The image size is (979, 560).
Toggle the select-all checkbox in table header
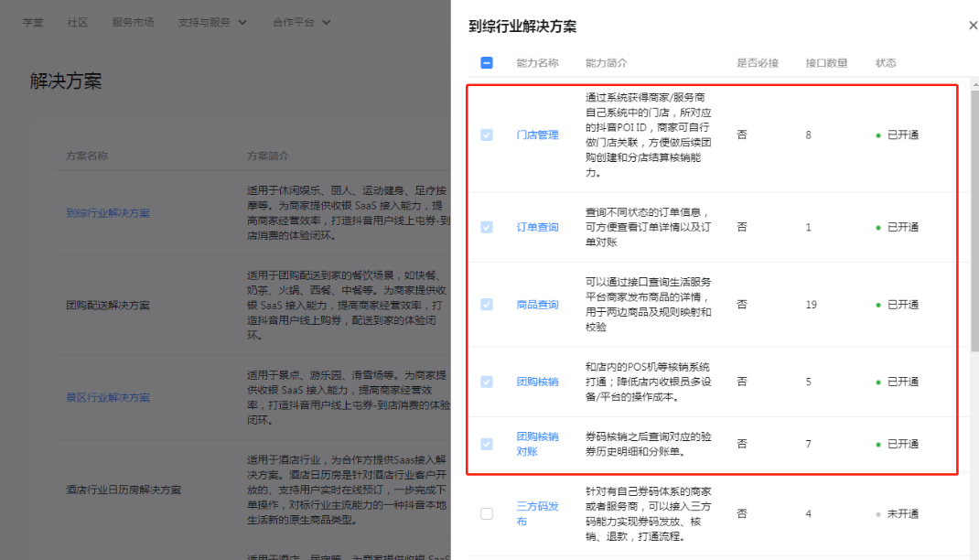click(487, 63)
